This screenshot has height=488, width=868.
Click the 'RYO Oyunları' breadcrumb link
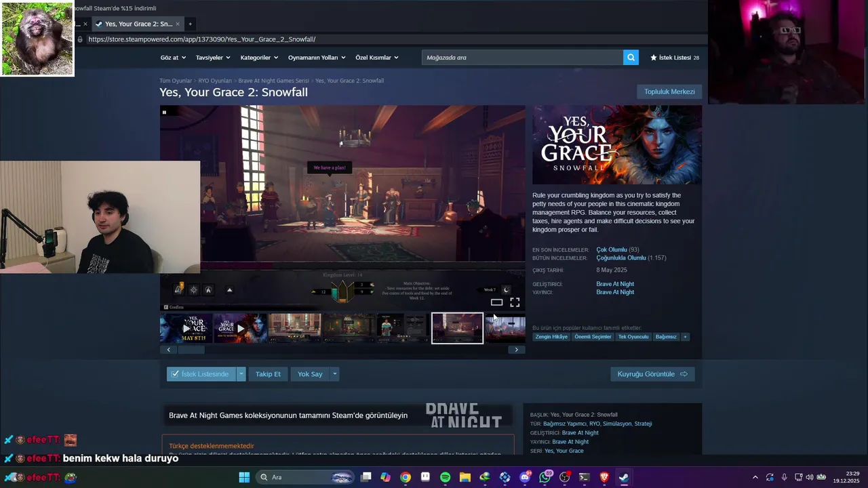click(215, 81)
